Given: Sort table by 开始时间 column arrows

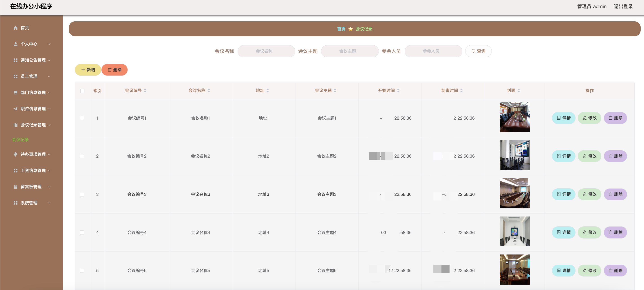Looking at the screenshot, I should pos(398,91).
